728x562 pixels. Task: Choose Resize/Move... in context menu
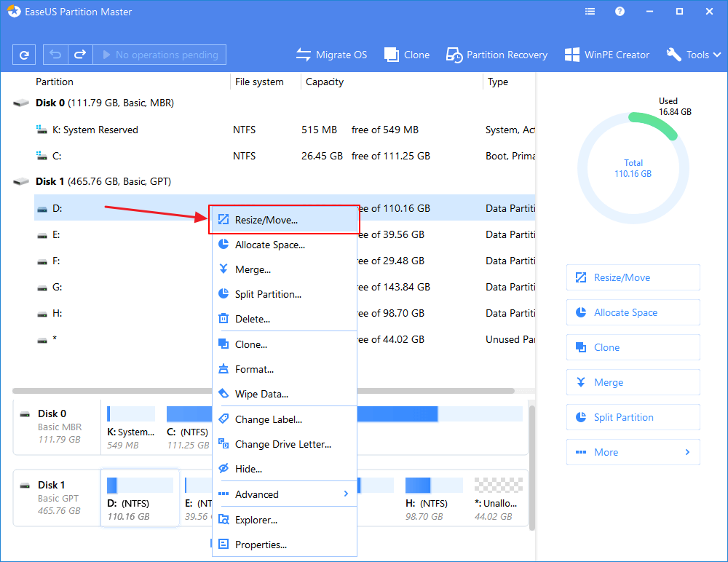(284, 220)
